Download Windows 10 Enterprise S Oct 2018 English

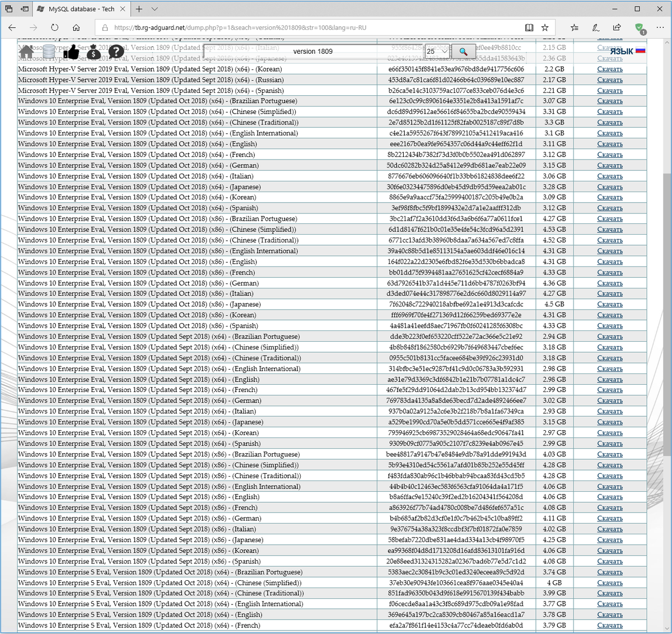tap(610, 615)
